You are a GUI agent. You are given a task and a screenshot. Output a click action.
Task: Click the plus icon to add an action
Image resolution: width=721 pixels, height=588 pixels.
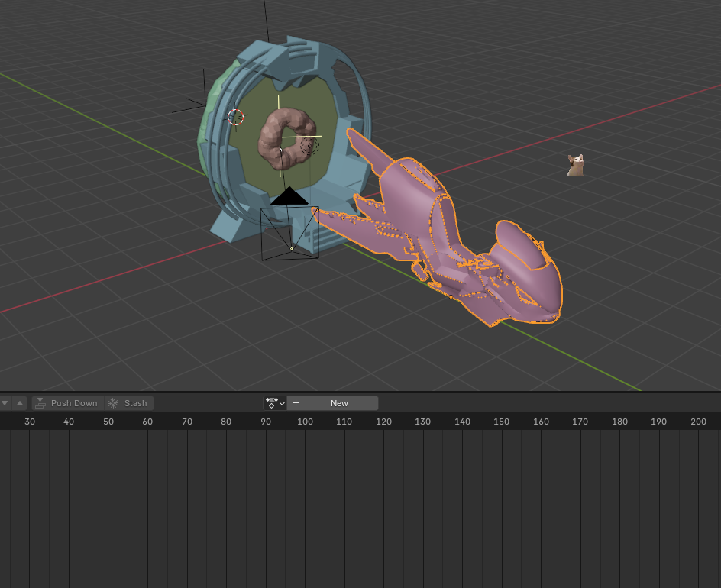click(x=295, y=403)
